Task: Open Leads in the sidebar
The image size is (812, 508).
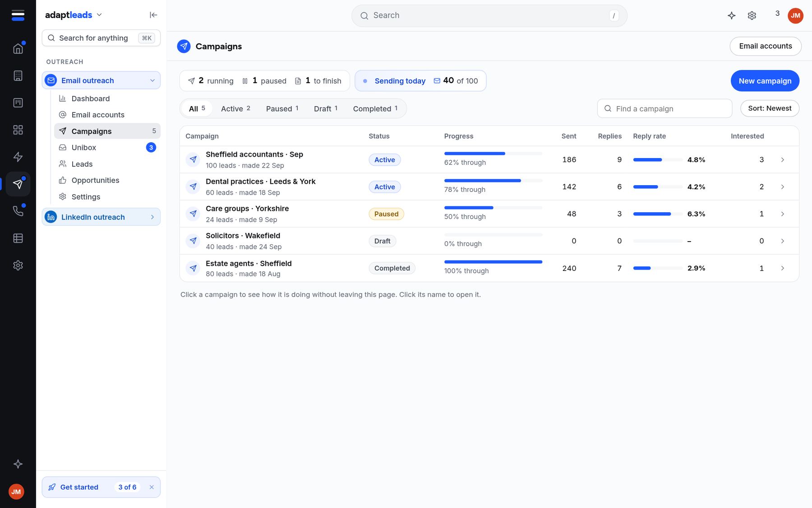Action: [x=107, y=164]
